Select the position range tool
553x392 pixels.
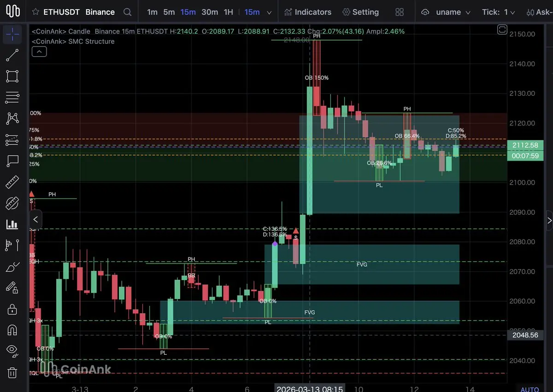(x=12, y=246)
